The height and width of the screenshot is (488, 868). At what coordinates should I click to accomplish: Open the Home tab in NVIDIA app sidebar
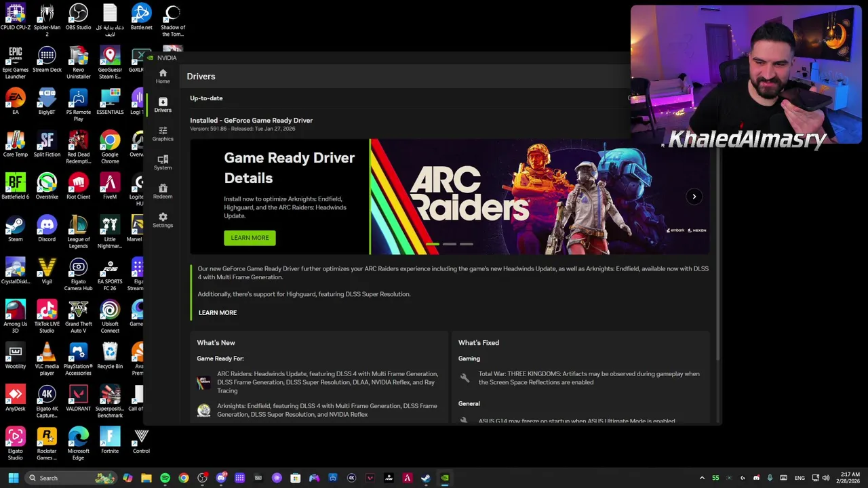163,76
